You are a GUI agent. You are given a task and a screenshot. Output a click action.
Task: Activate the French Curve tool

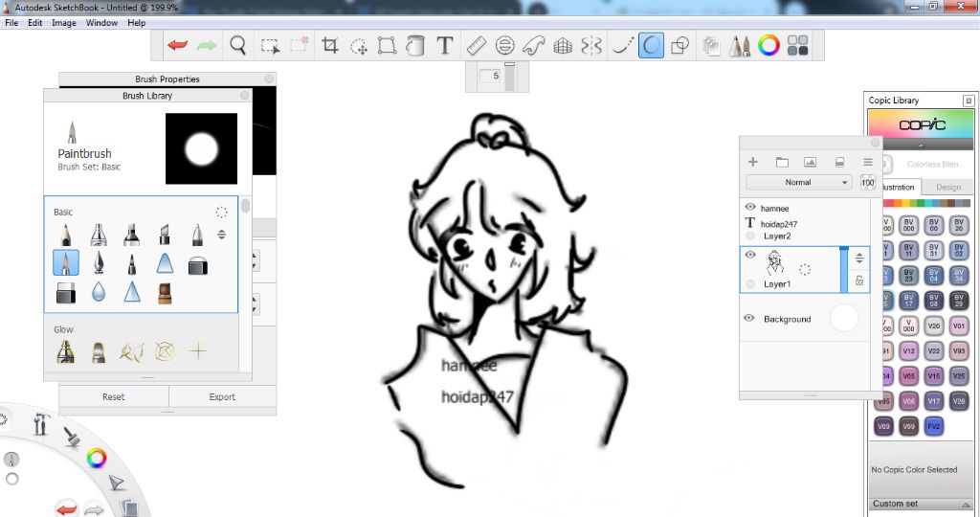coord(534,45)
